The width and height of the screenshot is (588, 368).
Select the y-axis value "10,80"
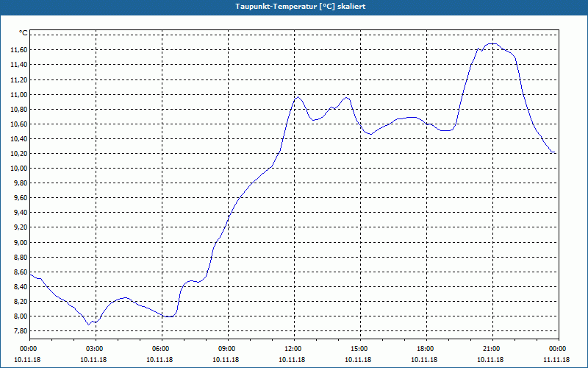pos(19,109)
